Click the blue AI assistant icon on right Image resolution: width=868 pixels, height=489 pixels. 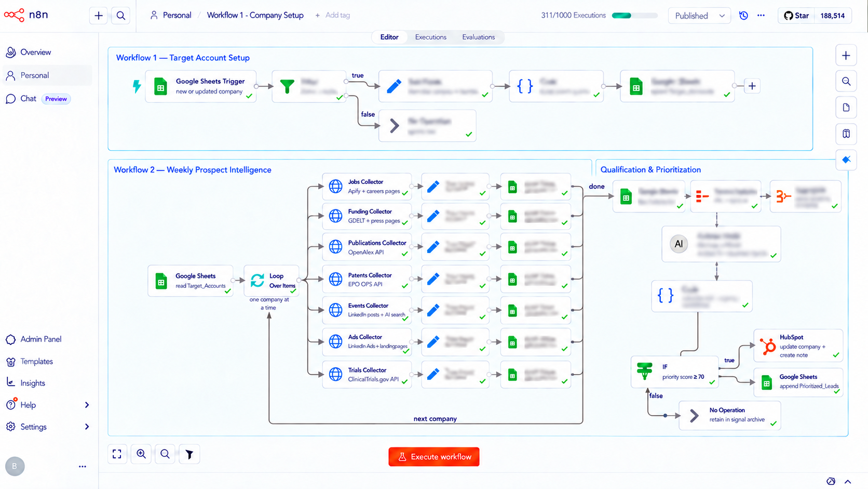click(x=846, y=160)
